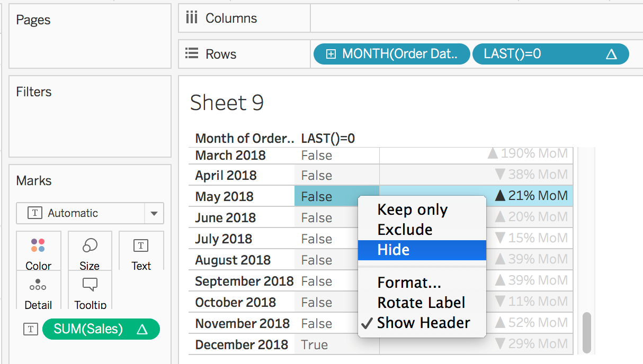
Task: Click the Color marks card icon
Action: 38,246
